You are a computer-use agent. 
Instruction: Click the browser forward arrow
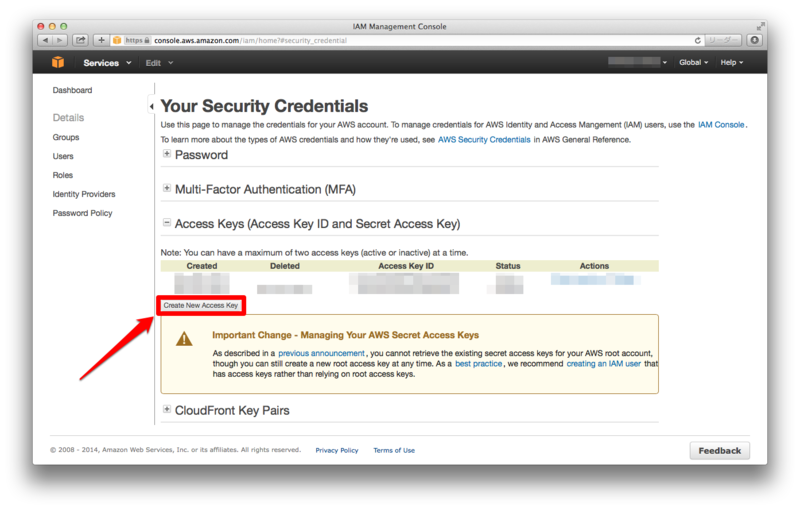click(60, 40)
